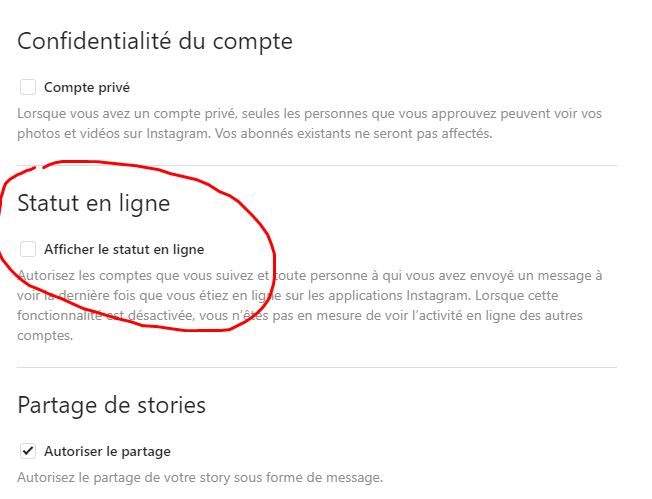
Task: Click the story sharing description sentence
Action: point(200,476)
